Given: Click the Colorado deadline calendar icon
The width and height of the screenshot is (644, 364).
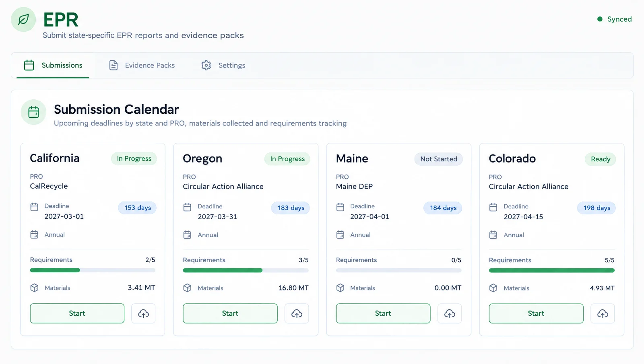Looking at the screenshot, I should 493,207.
